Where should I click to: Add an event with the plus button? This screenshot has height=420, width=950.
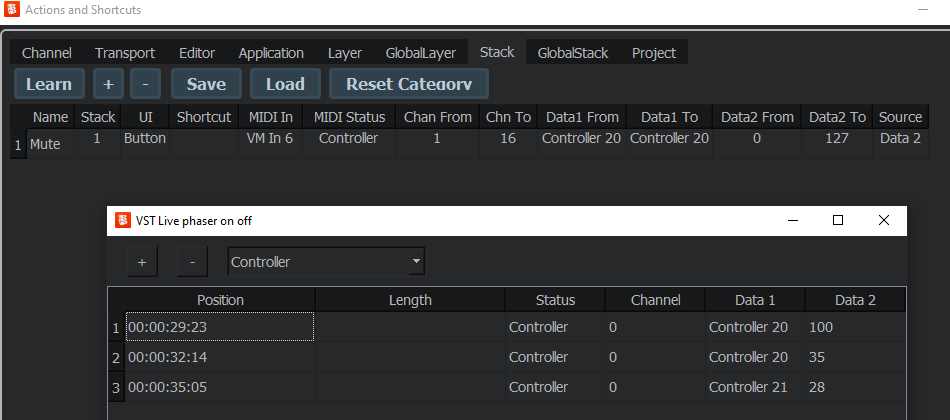click(x=142, y=262)
